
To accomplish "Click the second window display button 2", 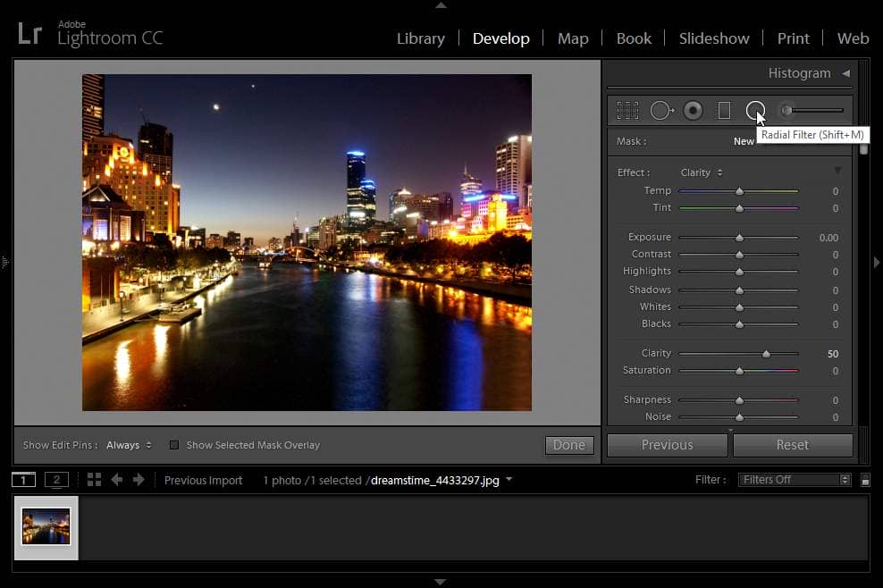I will click(x=56, y=480).
